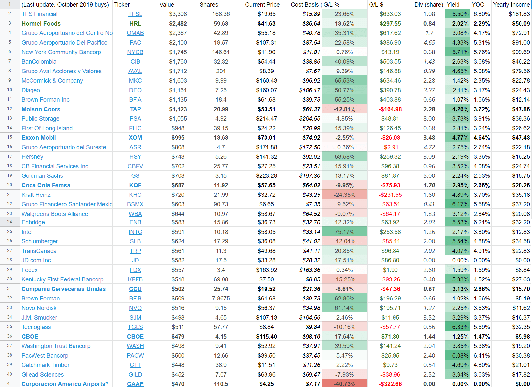Follow the BF.A ticker link
Screen dimensions: 532x392
(135, 100)
